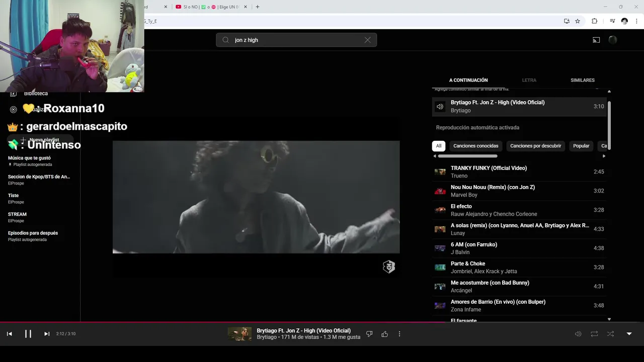The width and height of the screenshot is (644, 362).
Task: Switch to the SIMILARES tab
Action: pyautogui.click(x=583, y=80)
